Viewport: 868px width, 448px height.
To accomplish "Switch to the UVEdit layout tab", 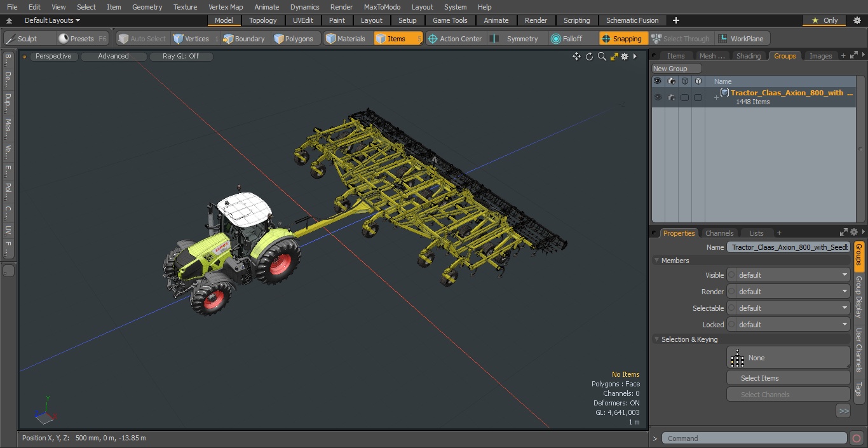I will 303,20.
